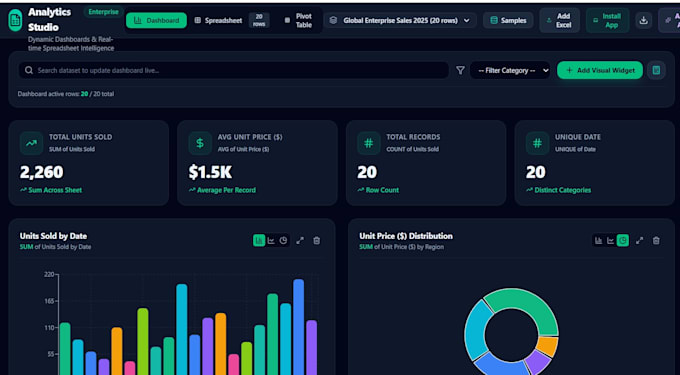Viewport: 680px width, 375px height.
Task: Click the download icon in top bar
Action: pos(644,20)
